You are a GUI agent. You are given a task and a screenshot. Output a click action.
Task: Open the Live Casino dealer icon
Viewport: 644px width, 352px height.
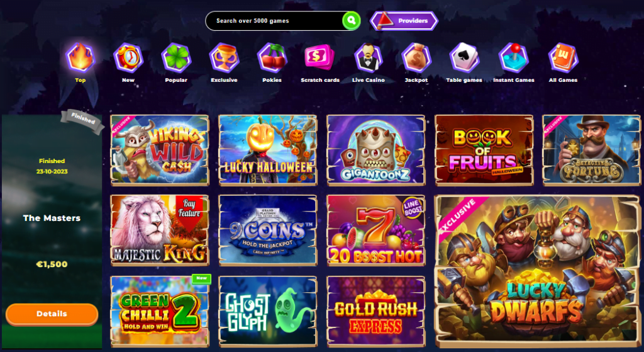click(368, 57)
